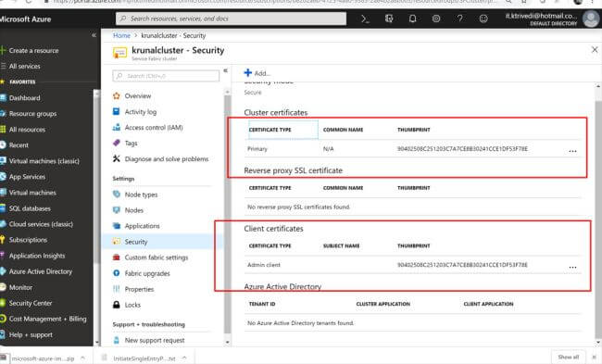The image size is (602, 364).
Task: Click the Help + support icon
Action: (x=3, y=334)
